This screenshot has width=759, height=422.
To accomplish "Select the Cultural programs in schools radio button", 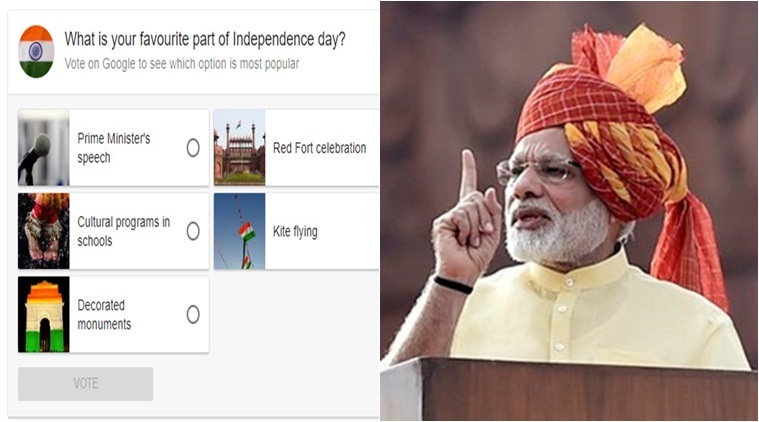I will (193, 231).
